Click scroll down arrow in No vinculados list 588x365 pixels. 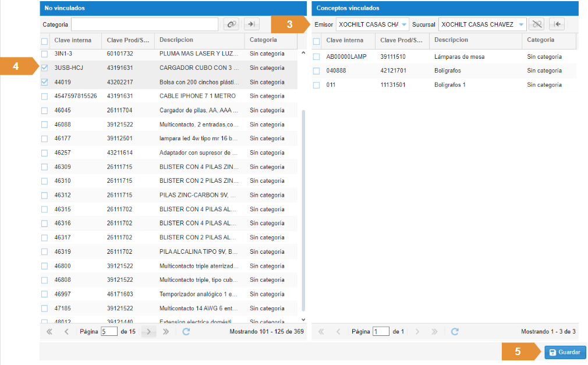coord(302,320)
